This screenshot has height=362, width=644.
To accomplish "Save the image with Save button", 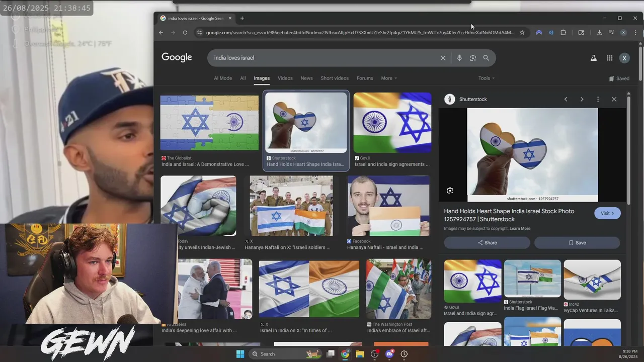I will 577,243.
